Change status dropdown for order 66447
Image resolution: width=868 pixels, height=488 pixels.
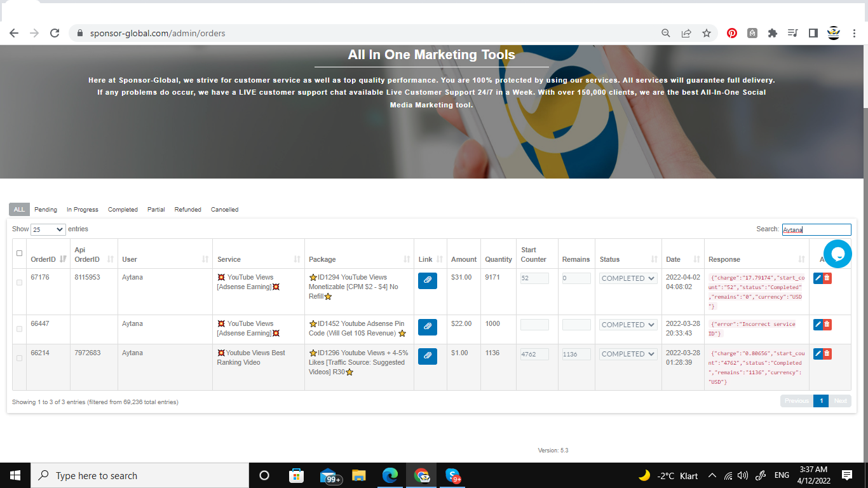[x=628, y=325]
